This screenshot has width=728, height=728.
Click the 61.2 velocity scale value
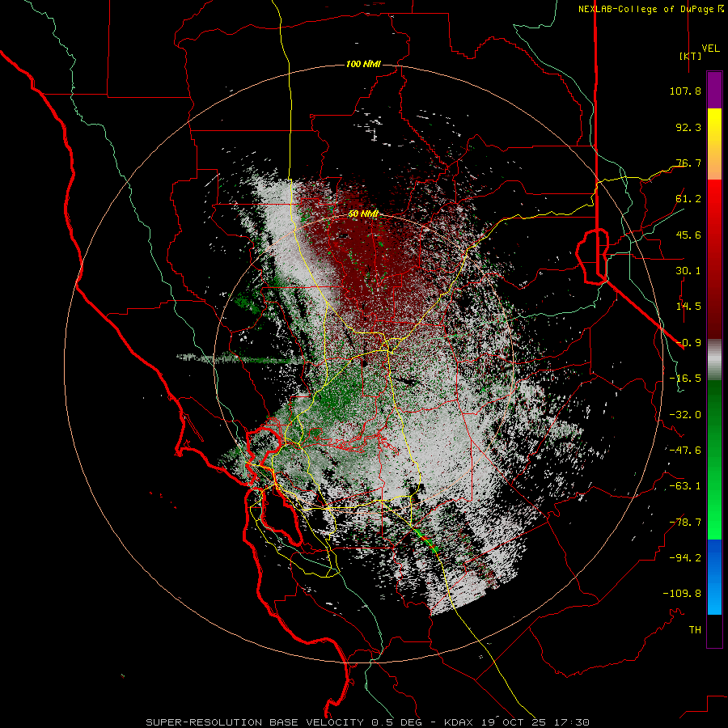[688, 199]
